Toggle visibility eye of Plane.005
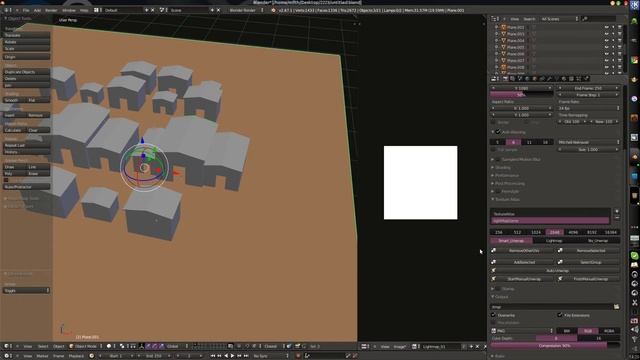Screen dimensions: 640x360 [x=607, y=47]
